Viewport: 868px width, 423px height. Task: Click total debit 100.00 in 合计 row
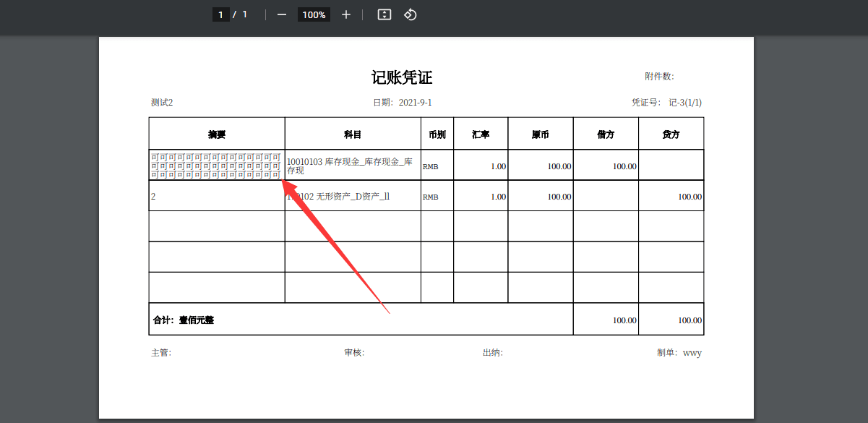624,320
